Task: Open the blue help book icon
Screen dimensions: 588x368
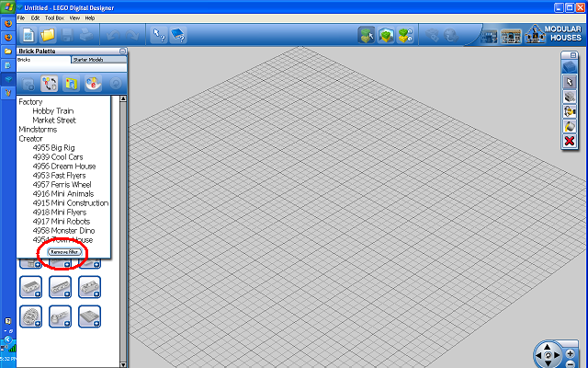Action: (178, 35)
